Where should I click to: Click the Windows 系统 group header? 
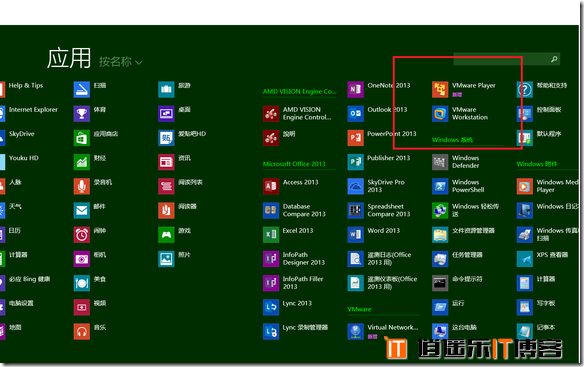pos(453,140)
